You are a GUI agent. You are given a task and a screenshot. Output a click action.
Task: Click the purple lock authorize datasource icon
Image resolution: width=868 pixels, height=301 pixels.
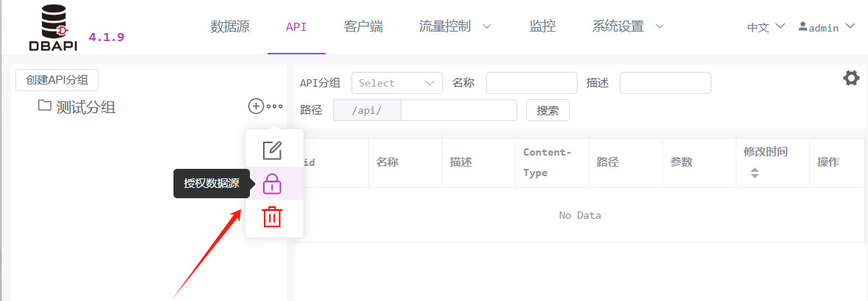[x=272, y=183]
